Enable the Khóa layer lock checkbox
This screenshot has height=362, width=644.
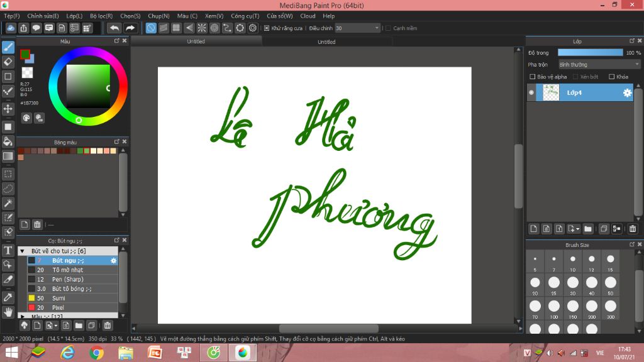611,77
